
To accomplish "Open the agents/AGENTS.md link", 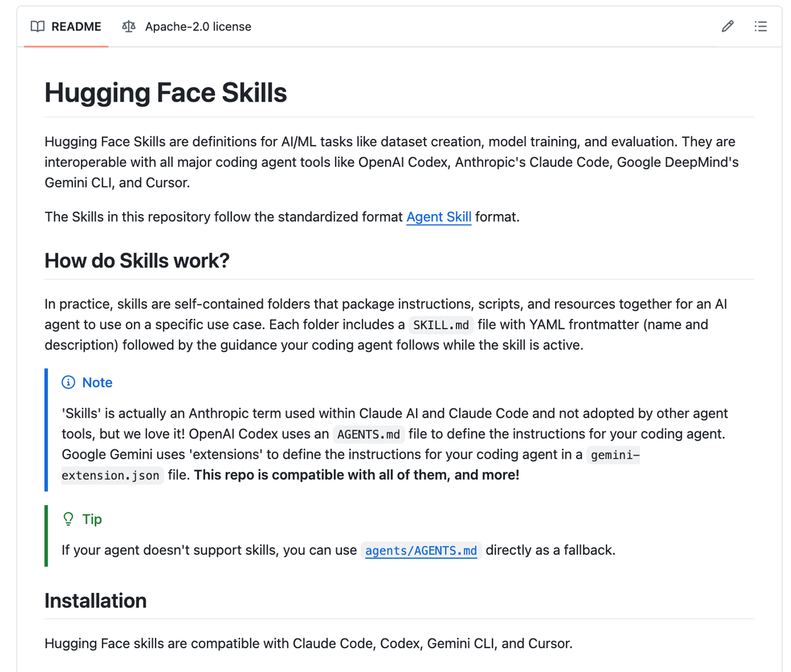I will click(x=421, y=550).
